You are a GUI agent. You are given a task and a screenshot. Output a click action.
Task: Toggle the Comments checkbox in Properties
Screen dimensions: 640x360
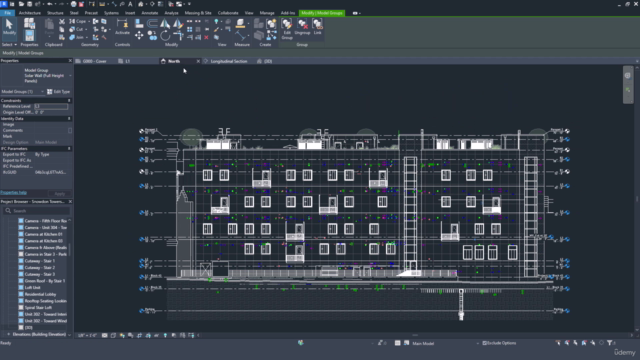[x=70, y=130]
